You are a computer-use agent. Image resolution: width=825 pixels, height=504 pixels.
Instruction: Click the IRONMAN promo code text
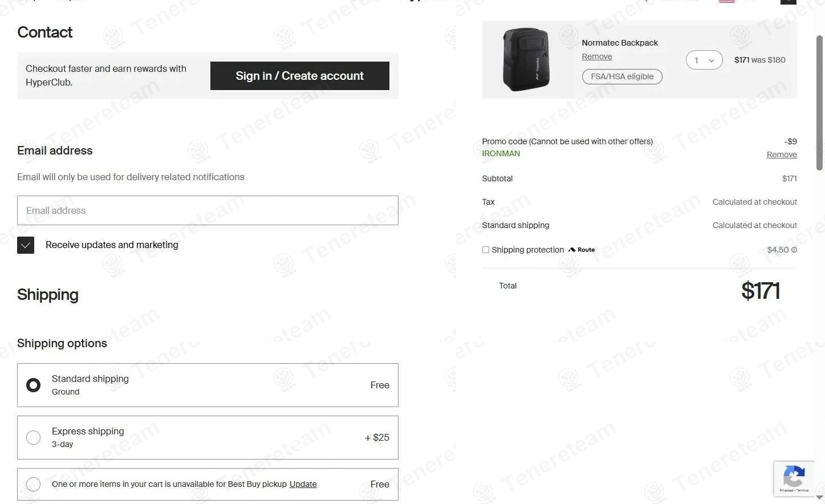click(x=501, y=153)
